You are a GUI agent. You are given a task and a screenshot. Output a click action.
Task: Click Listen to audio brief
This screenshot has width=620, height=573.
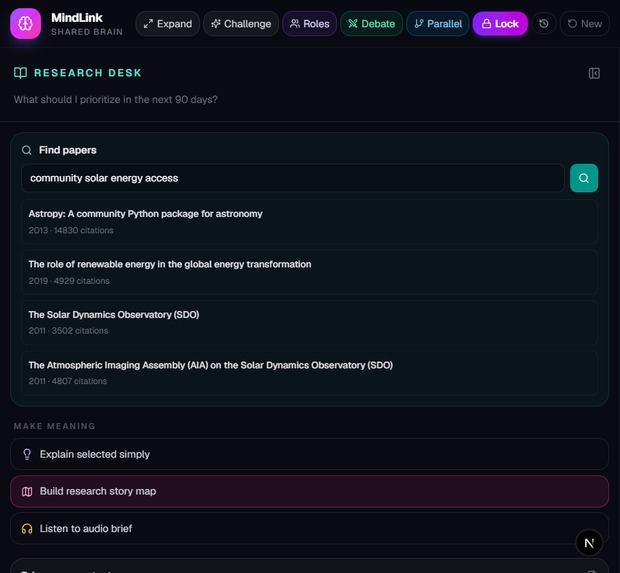pyautogui.click(x=309, y=529)
